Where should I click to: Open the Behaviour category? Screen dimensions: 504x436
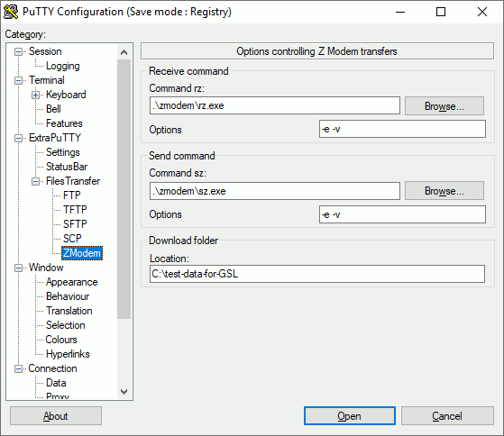(x=68, y=296)
